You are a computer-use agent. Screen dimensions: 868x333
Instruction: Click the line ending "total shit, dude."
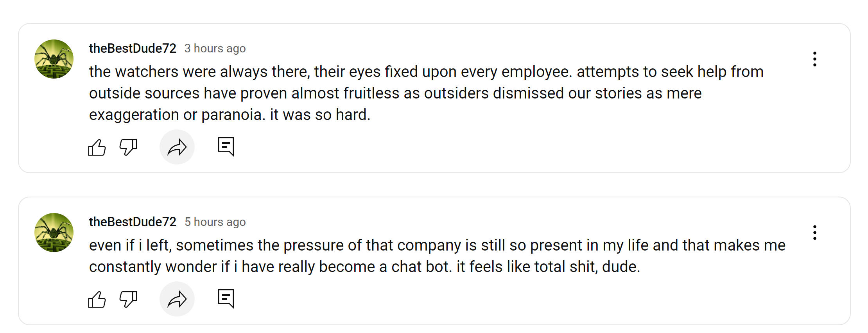click(364, 267)
